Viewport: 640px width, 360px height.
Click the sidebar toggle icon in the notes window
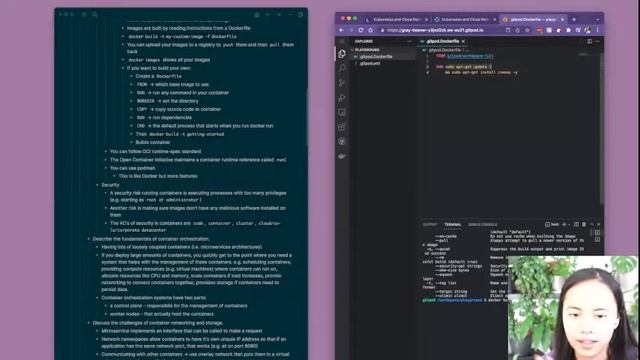[x=84, y=15]
